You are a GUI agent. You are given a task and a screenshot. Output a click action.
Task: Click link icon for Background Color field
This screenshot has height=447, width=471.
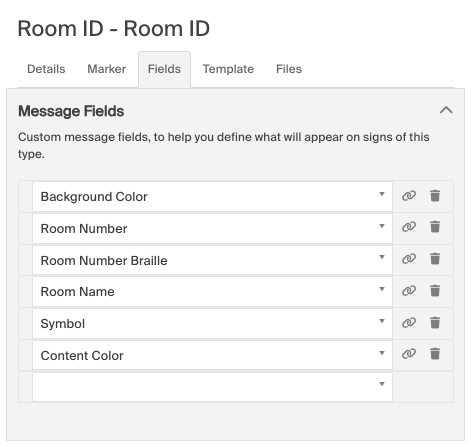(409, 196)
